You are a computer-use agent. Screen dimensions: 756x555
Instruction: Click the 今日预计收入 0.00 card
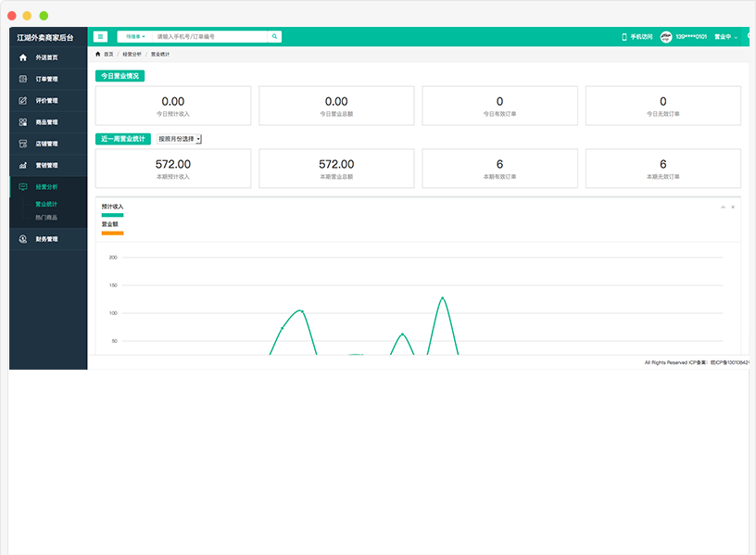(173, 106)
